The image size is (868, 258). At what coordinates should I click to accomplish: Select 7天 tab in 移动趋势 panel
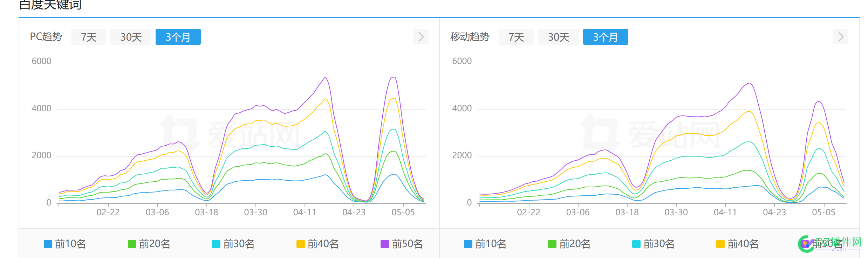pos(516,37)
